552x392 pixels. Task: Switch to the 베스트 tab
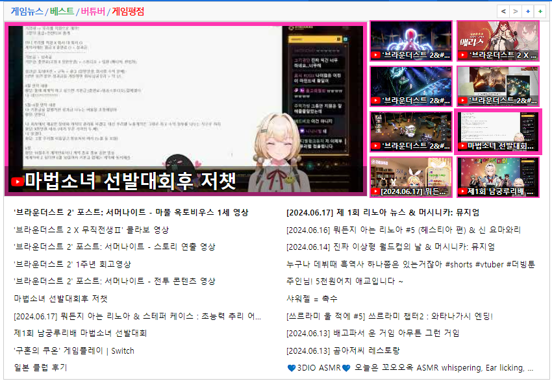pyautogui.click(x=62, y=11)
